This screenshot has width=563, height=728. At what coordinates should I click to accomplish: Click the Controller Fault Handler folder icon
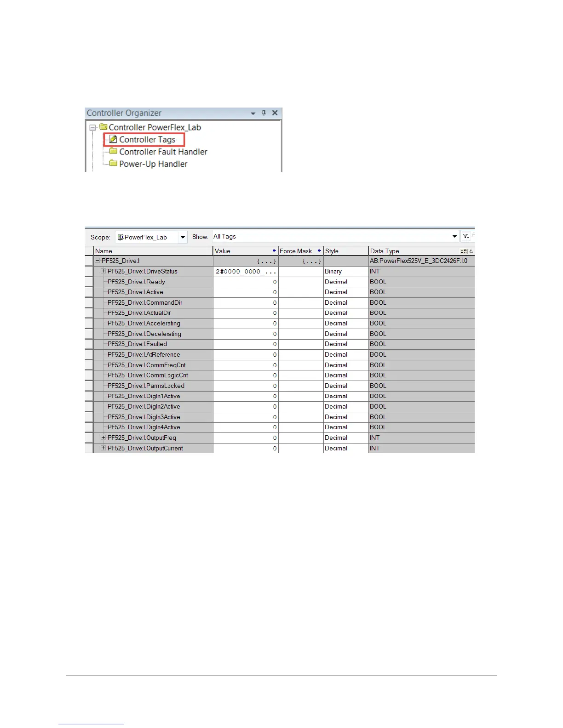point(113,151)
